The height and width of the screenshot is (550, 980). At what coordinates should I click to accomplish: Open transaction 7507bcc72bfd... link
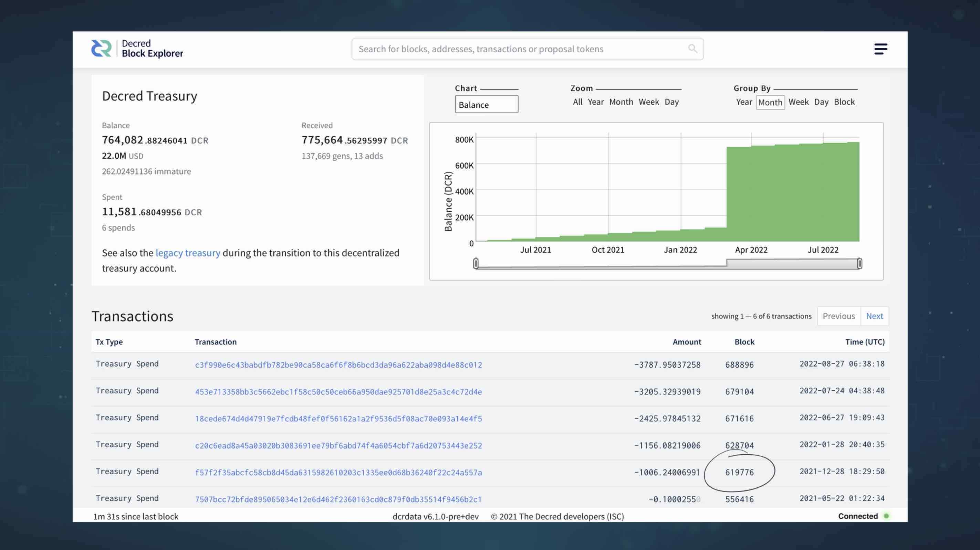(x=338, y=499)
